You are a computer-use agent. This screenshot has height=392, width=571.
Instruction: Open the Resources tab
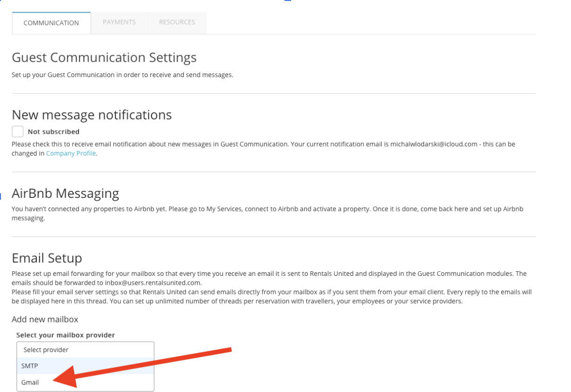[177, 22]
